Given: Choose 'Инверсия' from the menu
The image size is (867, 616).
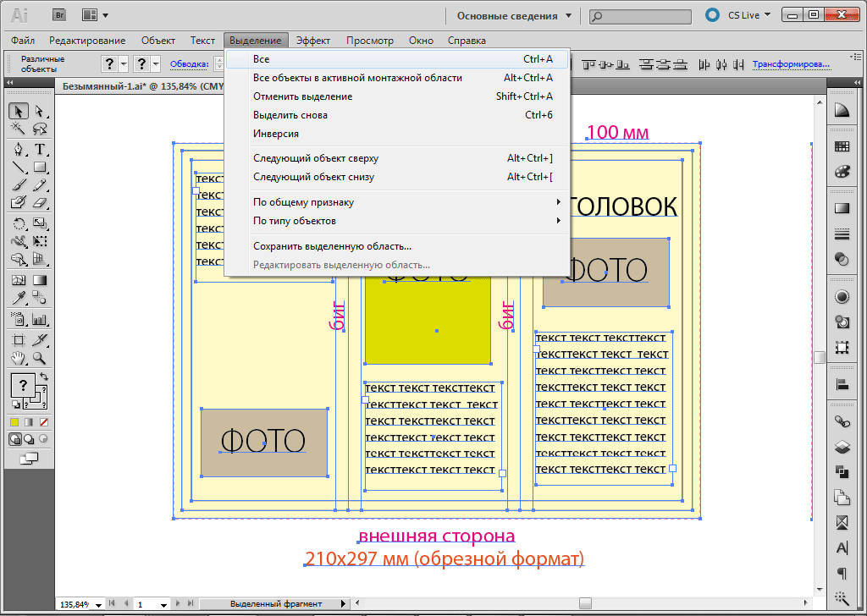Looking at the screenshot, I should click(276, 134).
